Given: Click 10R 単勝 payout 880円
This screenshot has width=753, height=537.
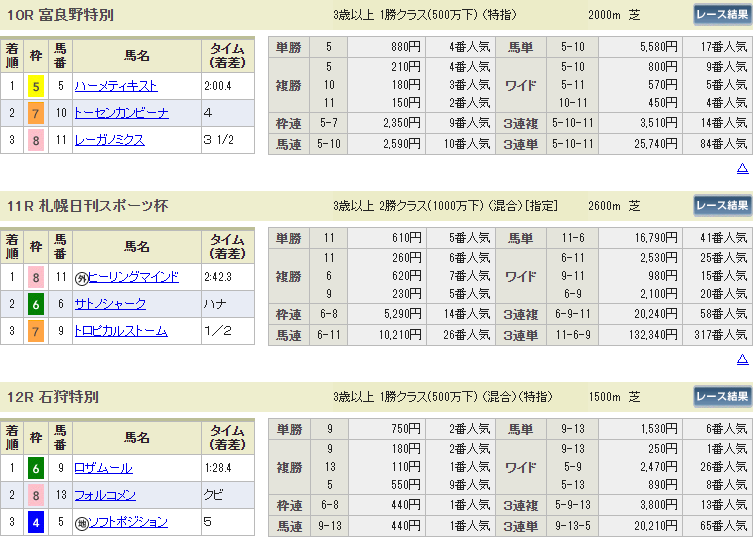Looking at the screenshot, I should coord(406,47).
